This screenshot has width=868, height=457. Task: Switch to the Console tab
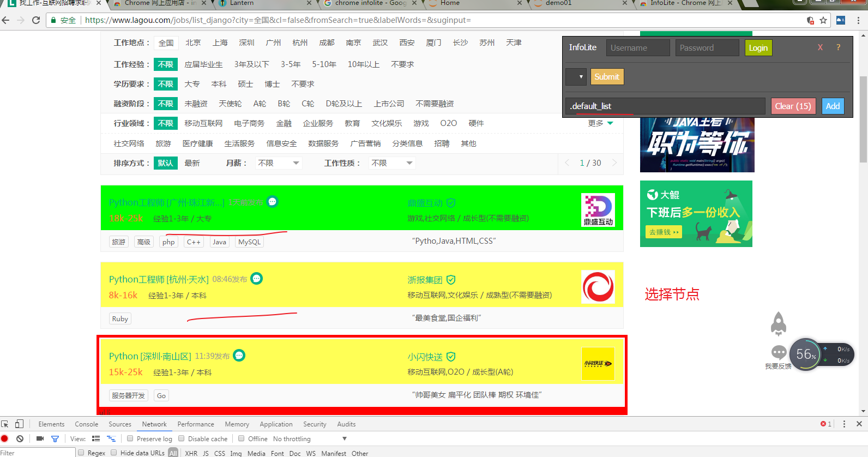(87, 424)
